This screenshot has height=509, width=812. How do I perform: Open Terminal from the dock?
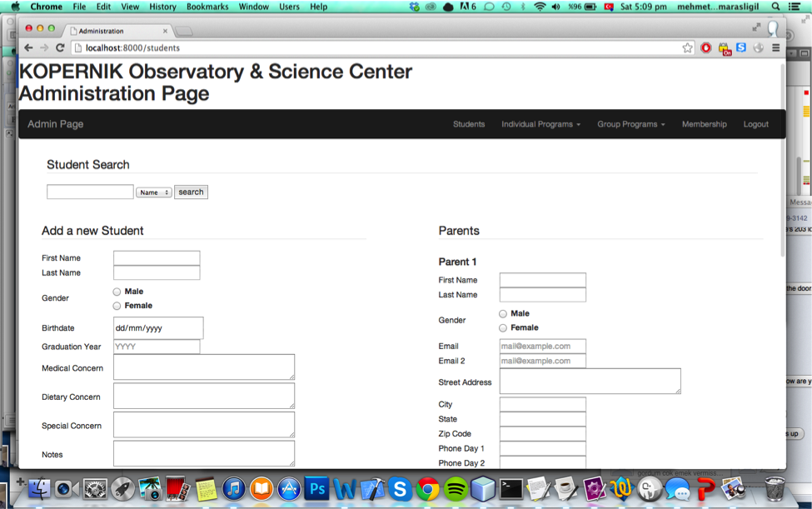pyautogui.click(x=511, y=488)
